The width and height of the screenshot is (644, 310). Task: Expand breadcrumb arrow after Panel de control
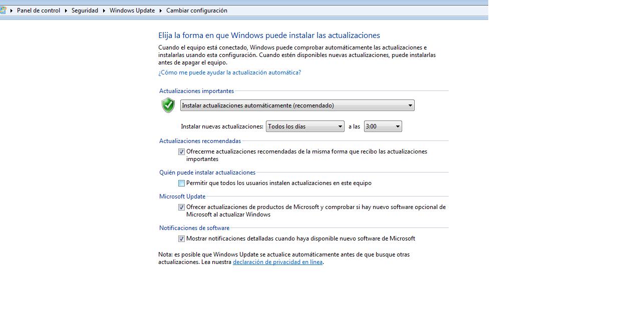pos(66,10)
